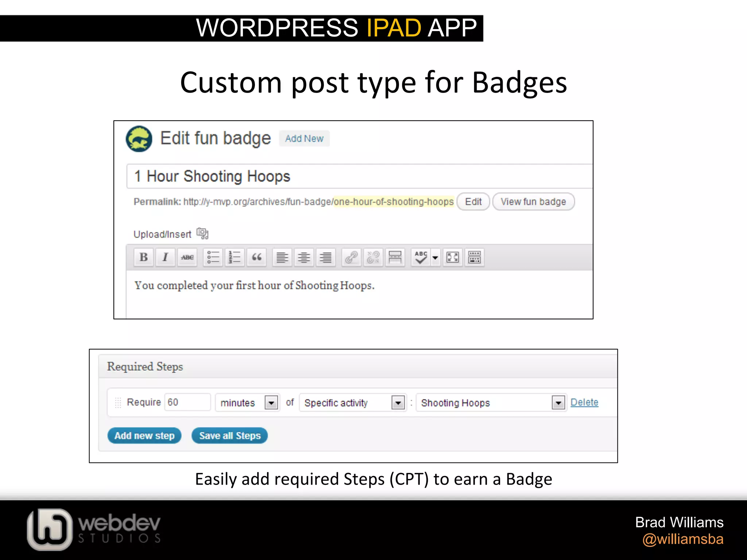This screenshot has height=560, width=747.
Task: Insert an unordered bullet list
Action: (x=213, y=257)
